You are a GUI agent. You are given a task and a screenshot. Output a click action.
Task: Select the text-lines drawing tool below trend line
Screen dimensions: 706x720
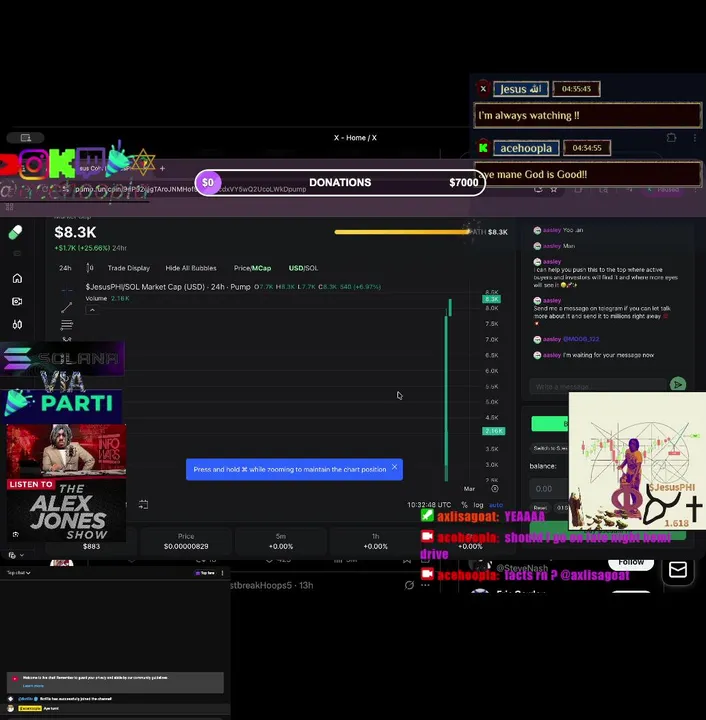67,325
